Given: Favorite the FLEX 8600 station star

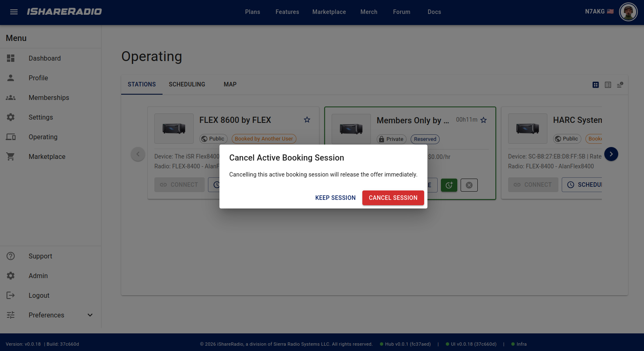Looking at the screenshot, I should 307,120.
